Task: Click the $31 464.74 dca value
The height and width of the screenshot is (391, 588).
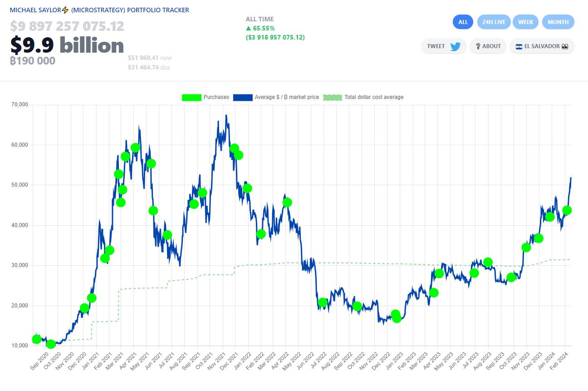Action: [149, 67]
